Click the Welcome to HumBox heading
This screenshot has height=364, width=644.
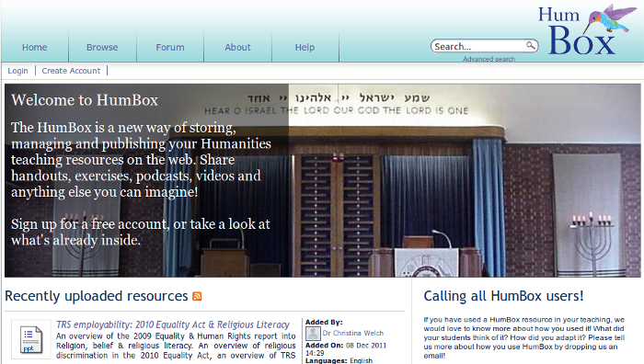(85, 100)
